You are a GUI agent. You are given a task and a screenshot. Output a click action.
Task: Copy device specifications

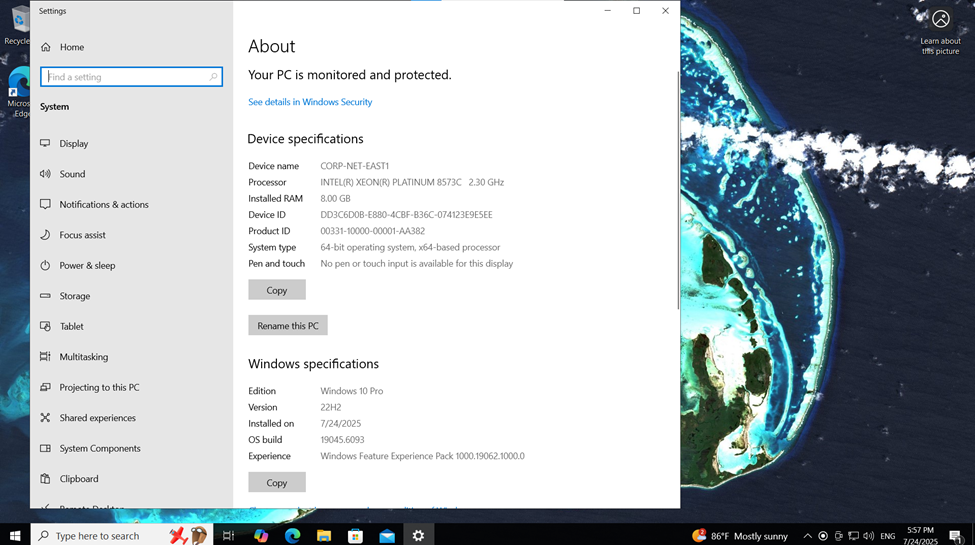click(277, 290)
